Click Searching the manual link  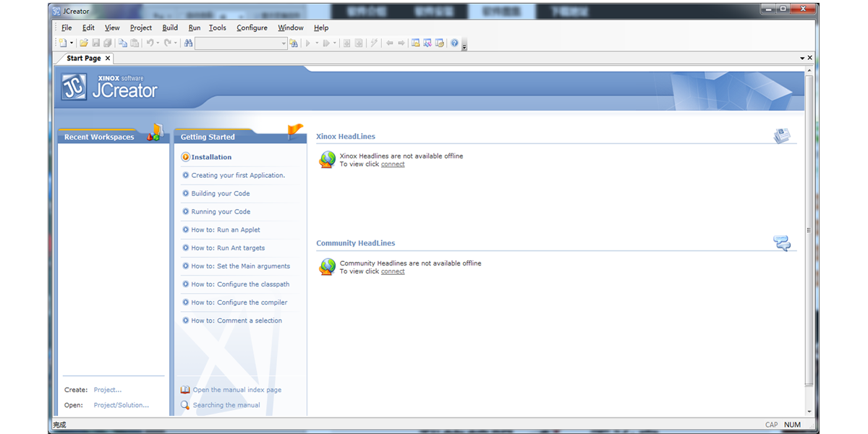coord(226,405)
